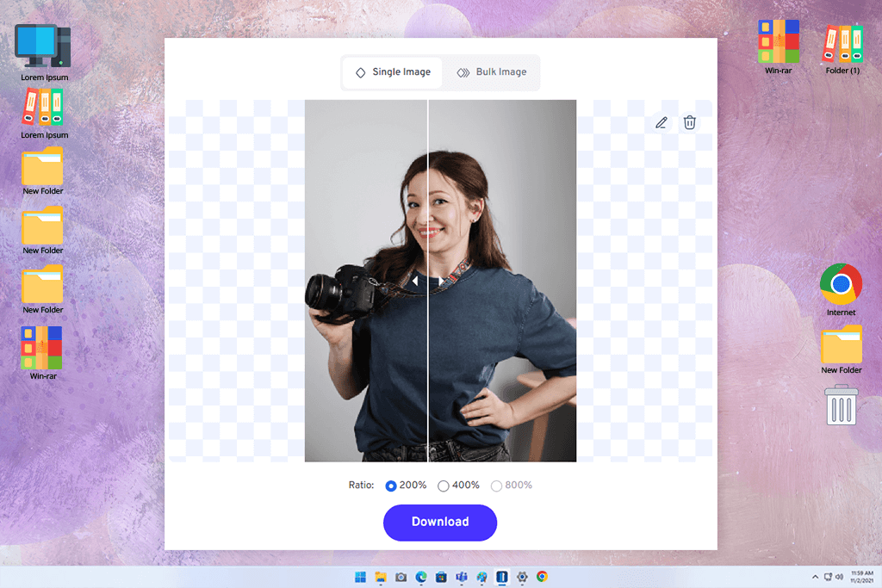Screen dimensions: 882x588
Task: Click the before/after comparison slider handle
Action: [x=428, y=281]
